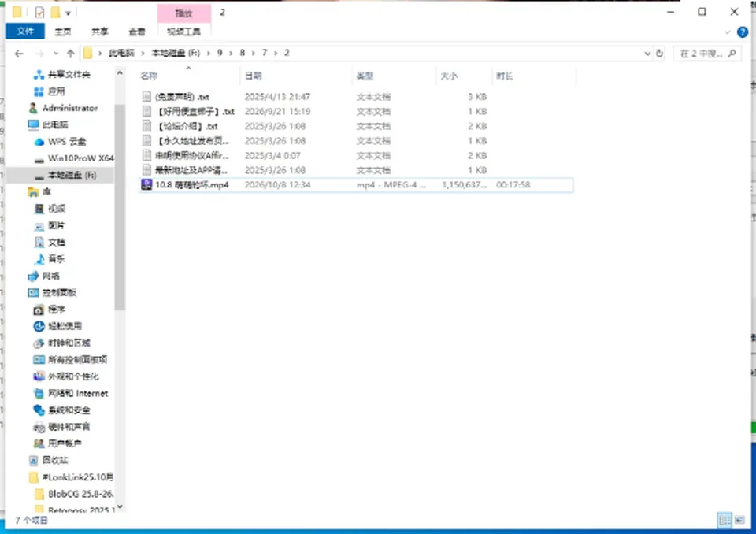Click the navigation pane vertical scrollbar
Image resolution: width=756 pixels, height=534 pixels.
point(120,207)
